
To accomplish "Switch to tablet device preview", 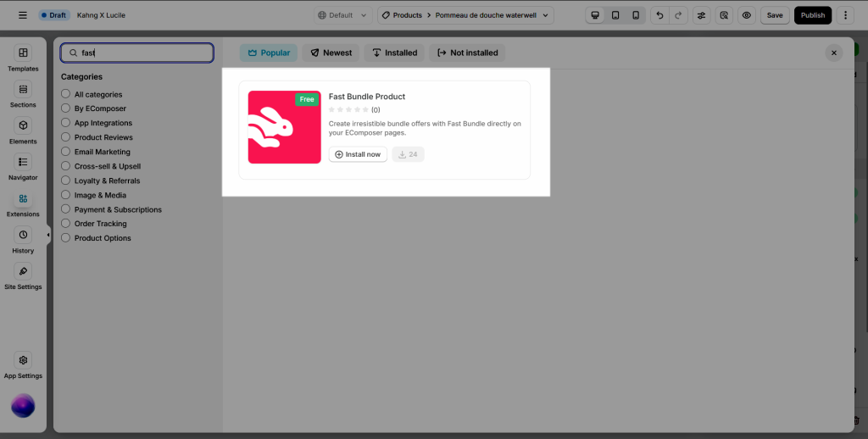I will tap(615, 15).
